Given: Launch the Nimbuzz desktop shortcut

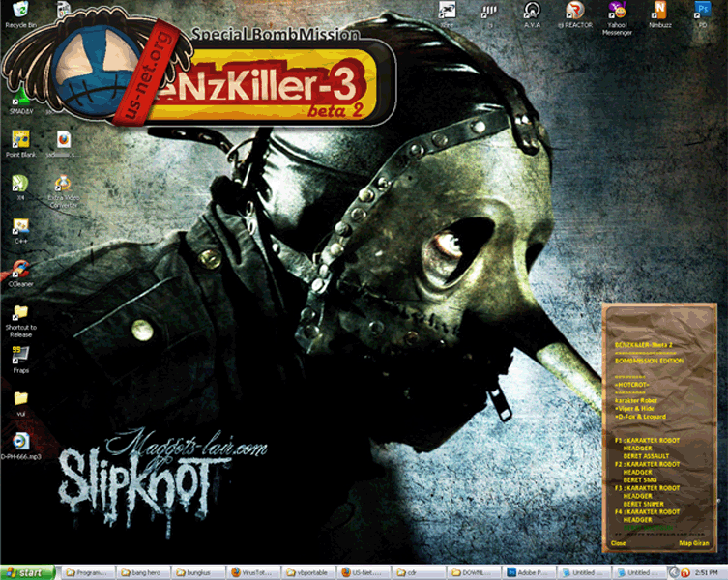Looking at the screenshot, I should [x=659, y=14].
